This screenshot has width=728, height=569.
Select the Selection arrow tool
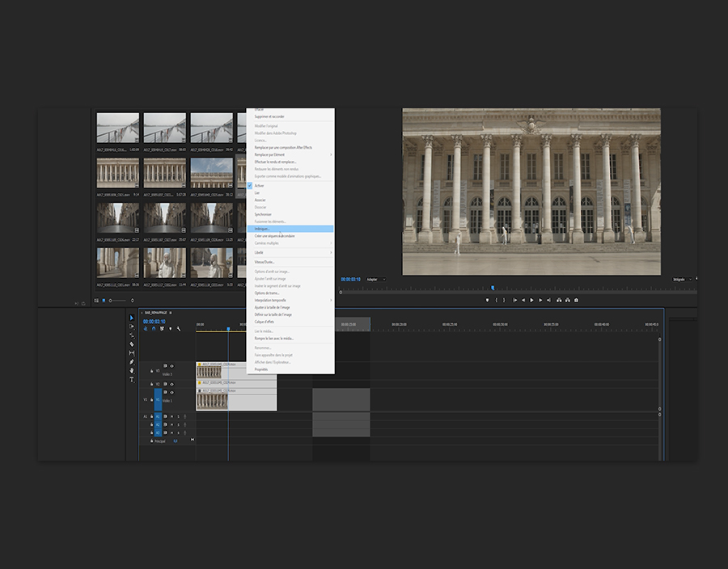click(132, 318)
